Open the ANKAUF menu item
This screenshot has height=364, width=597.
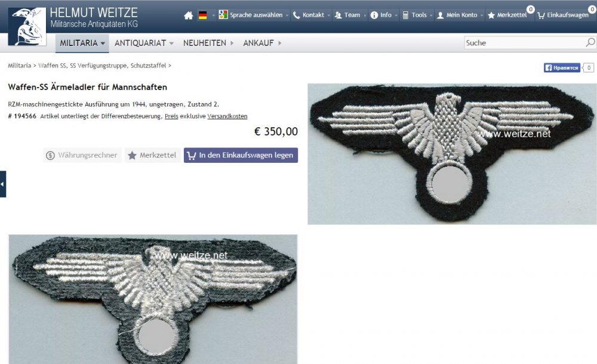pos(262,43)
